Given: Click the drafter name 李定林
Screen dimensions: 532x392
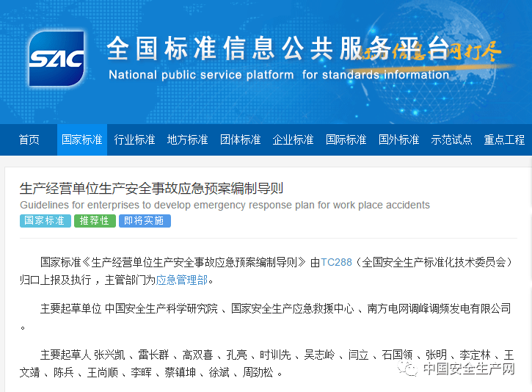Looking at the screenshot, I should click(475, 355).
